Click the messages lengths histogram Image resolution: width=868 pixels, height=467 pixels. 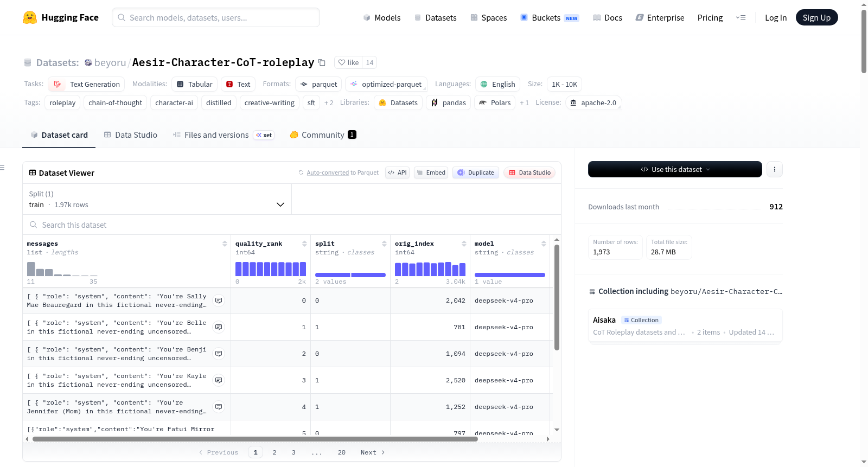pyautogui.click(x=62, y=269)
